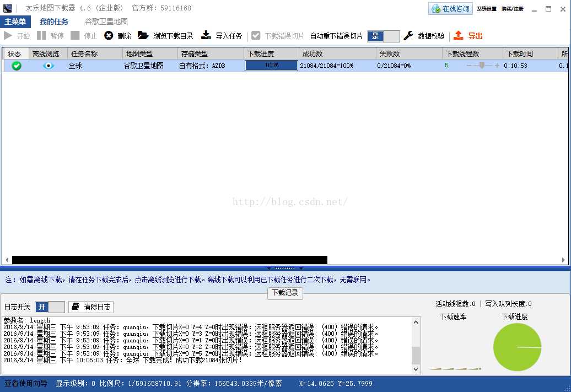Image resolution: width=571 pixels, height=392 pixels.
Task: Clear the log with 清除日志
Action: click(x=91, y=307)
